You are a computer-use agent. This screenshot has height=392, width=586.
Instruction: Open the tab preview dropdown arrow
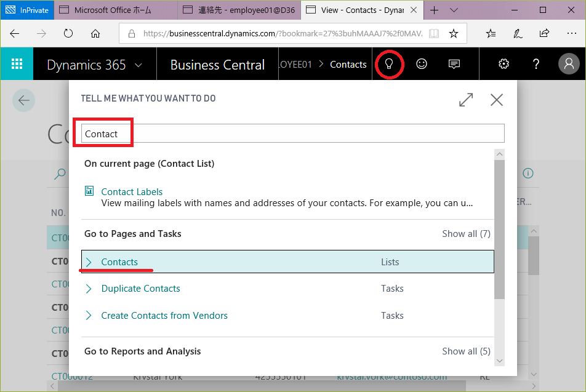454,10
